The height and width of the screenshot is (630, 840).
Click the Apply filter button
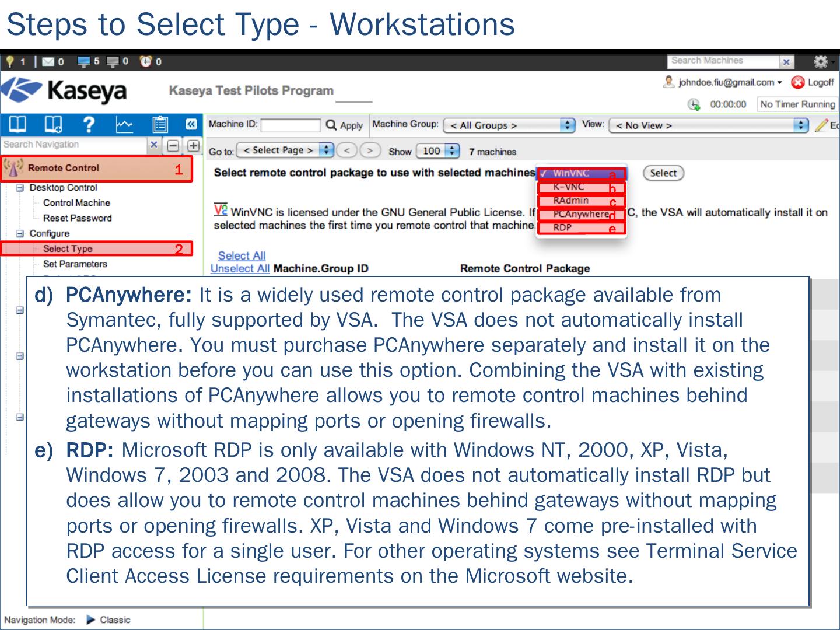point(345,125)
